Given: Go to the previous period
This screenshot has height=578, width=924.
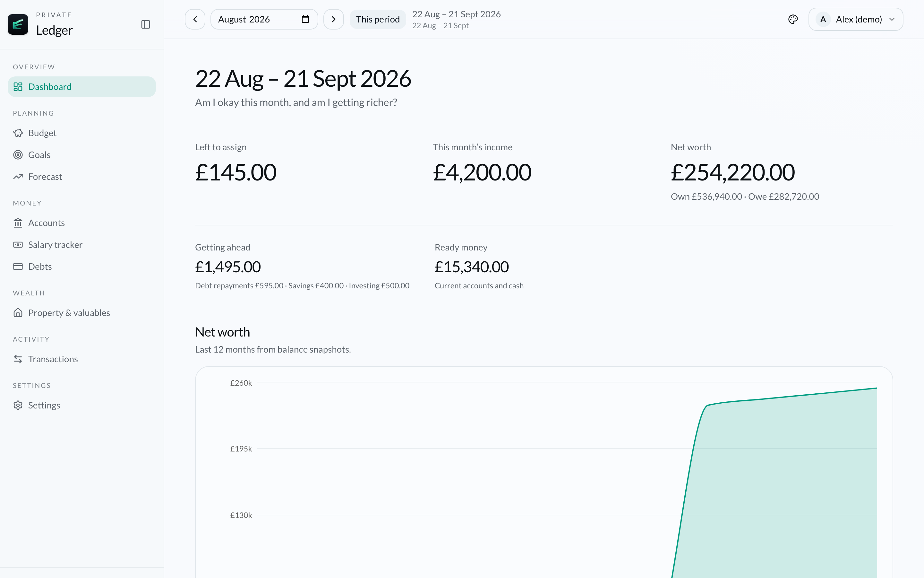Looking at the screenshot, I should point(195,19).
